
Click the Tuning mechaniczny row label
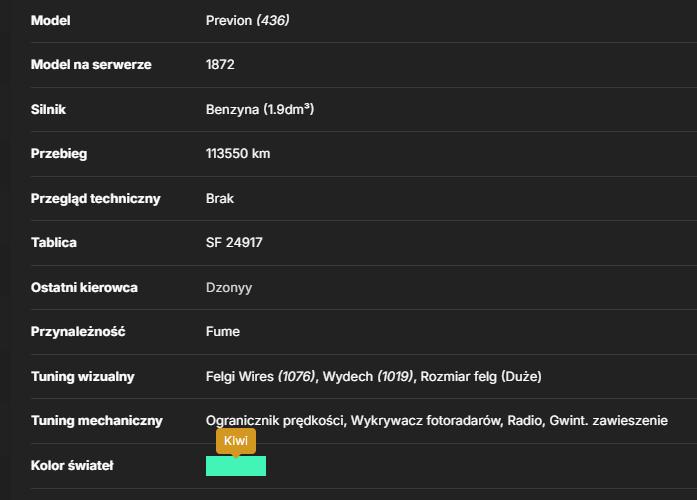(97, 421)
